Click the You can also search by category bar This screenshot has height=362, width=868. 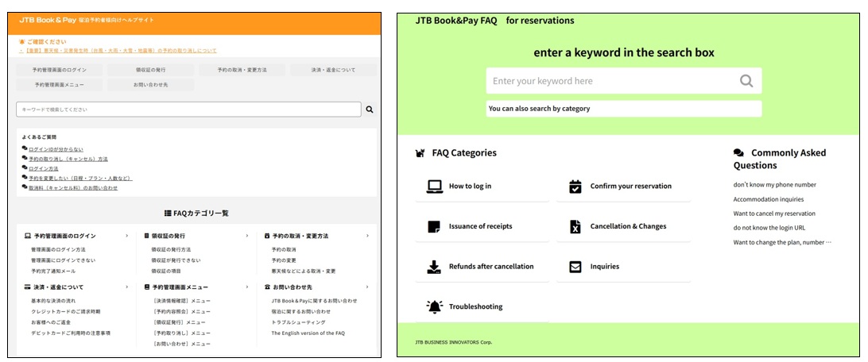pos(624,109)
